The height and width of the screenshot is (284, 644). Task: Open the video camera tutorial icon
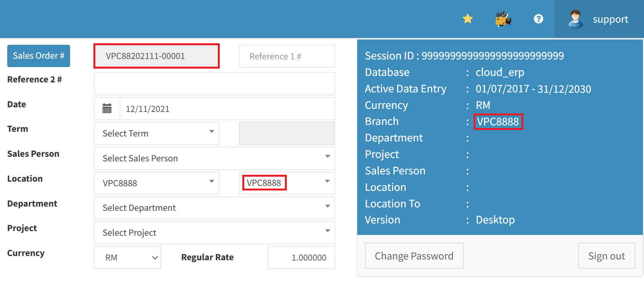tap(503, 19)
